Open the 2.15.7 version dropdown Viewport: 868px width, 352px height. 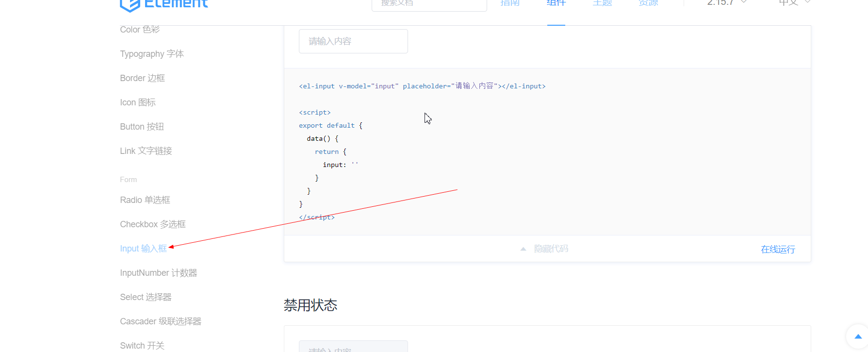point(726,3)
